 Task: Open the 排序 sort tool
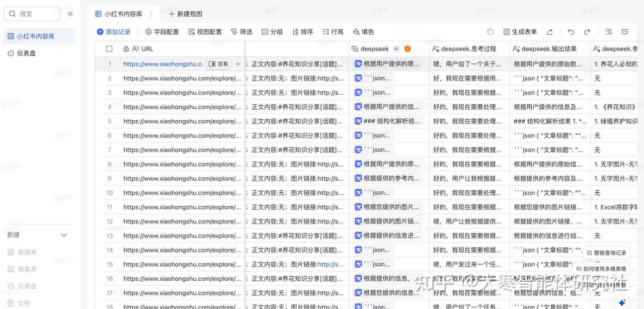pyautogui.click(x=302, y=32)
